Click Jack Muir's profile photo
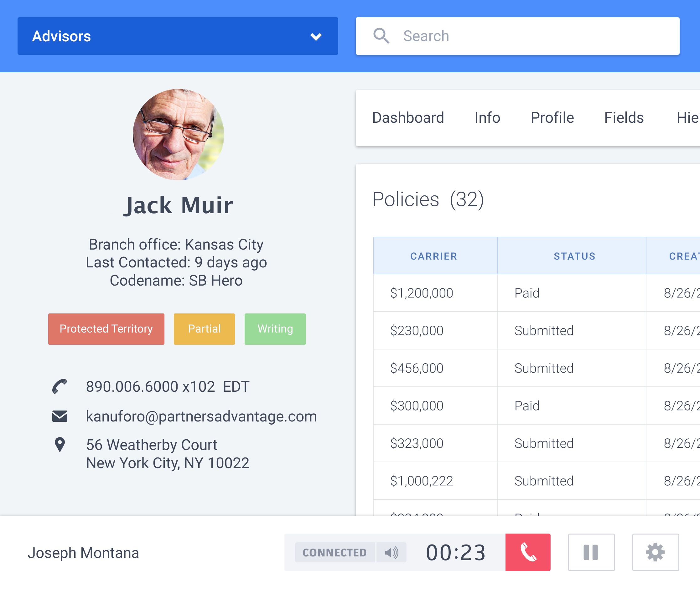Viewport: 700px width, 589px height. [178, 135]
